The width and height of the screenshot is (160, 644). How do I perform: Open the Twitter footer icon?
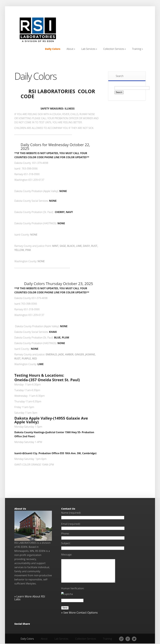(134, 639)
